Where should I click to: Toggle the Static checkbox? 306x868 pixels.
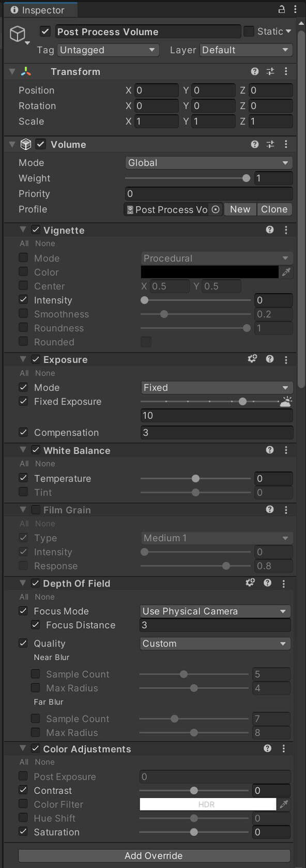tap(249, 32)
